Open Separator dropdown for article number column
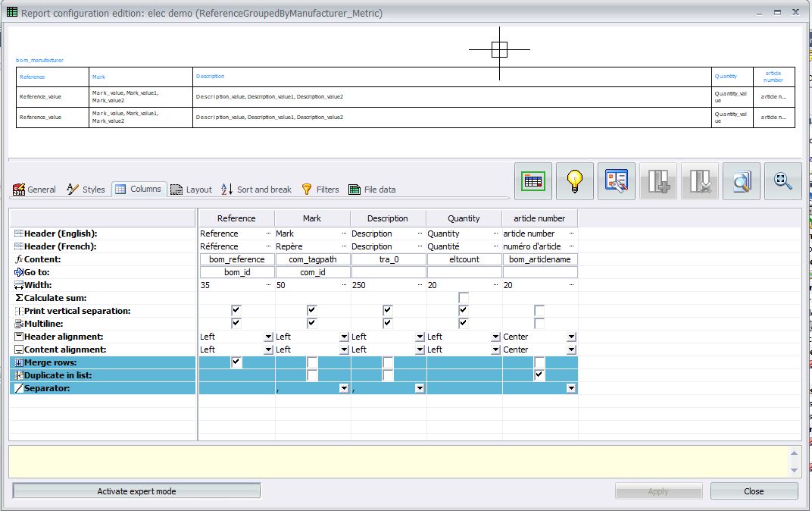 (x=571, y=388)
